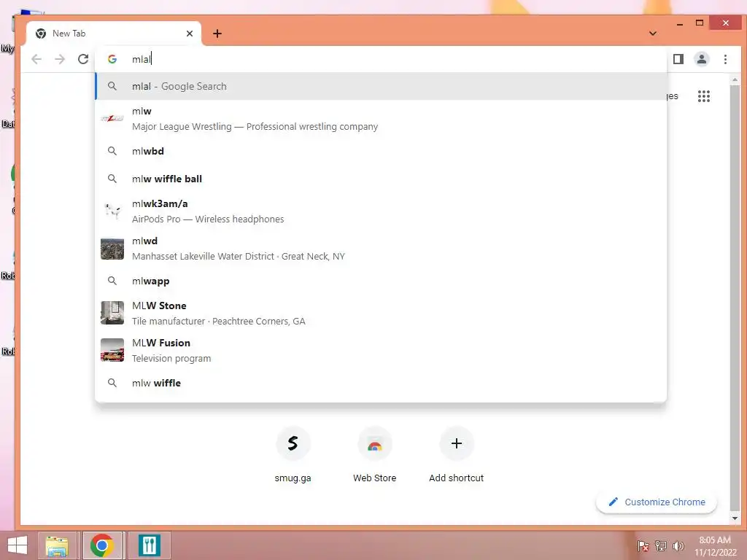The width and height of the screenshot is (747, 560).
Task: Click the MLW wrestling logo thumbnail
Action: click(x=112, y=119)
